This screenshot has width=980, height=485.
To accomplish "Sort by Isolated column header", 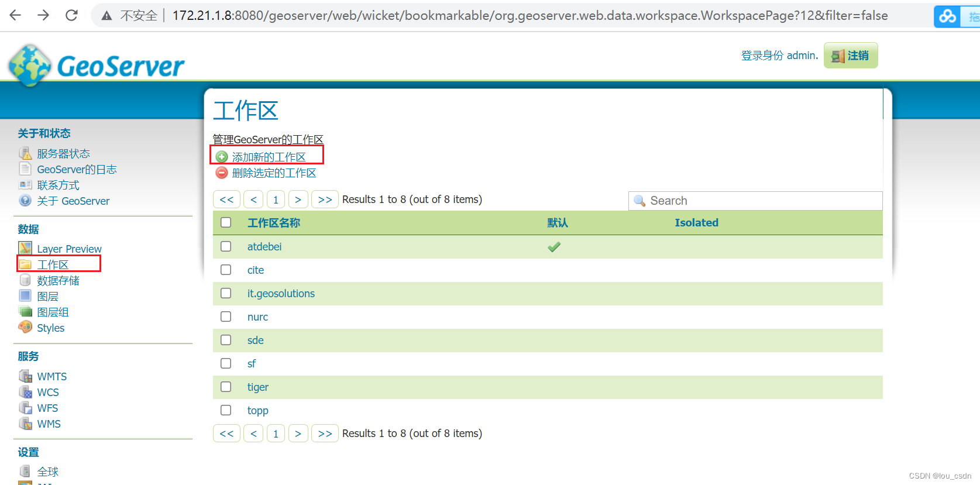I will (x=696, y=223).
